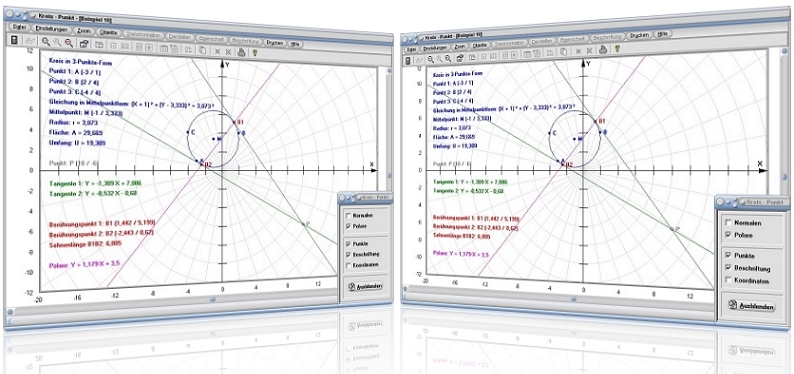794x374 pixels.
Task: Click the yellow lightbulb hint icon in left window
Action: click(255, 52)
